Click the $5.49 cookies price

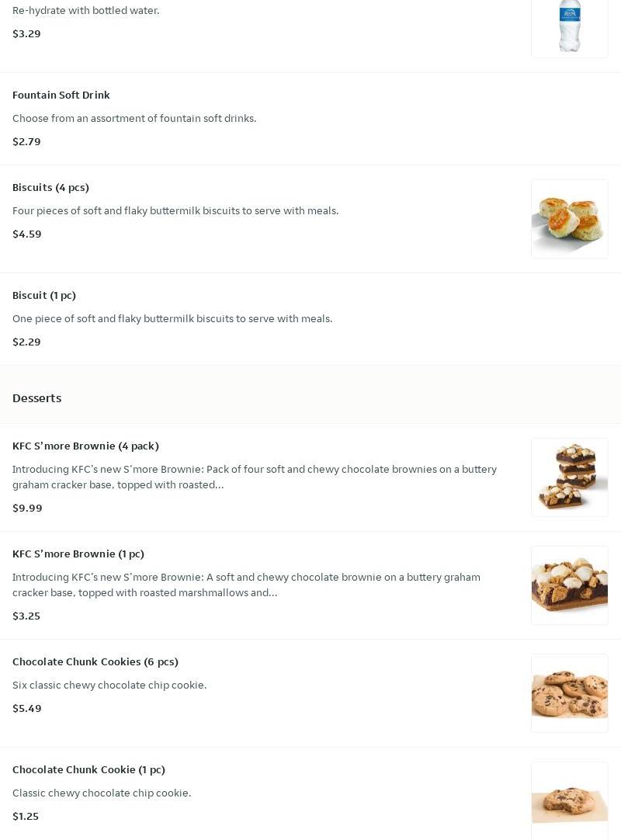[x=27, y=708]
